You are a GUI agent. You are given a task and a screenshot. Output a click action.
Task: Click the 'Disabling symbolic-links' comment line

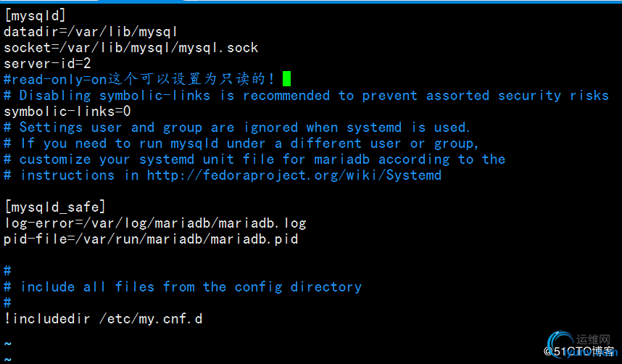306,96
